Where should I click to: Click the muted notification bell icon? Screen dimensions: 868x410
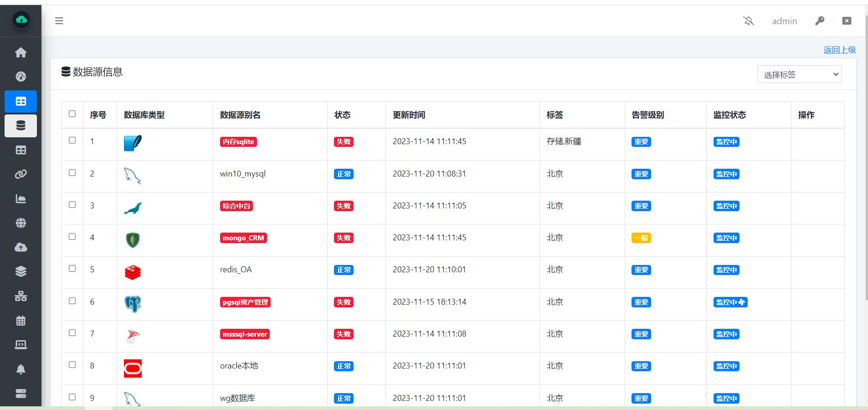[x=749, y=21]
